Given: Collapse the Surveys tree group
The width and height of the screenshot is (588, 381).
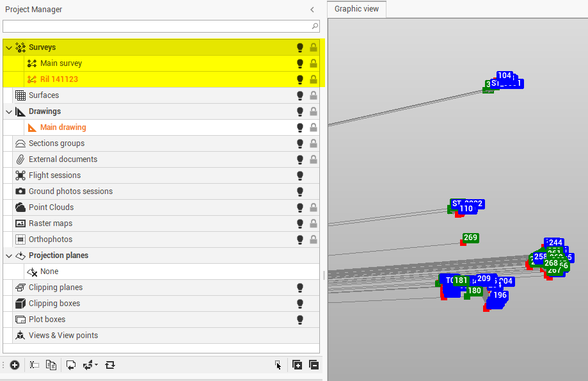Looking at the screenshot, I should [8, 47].
